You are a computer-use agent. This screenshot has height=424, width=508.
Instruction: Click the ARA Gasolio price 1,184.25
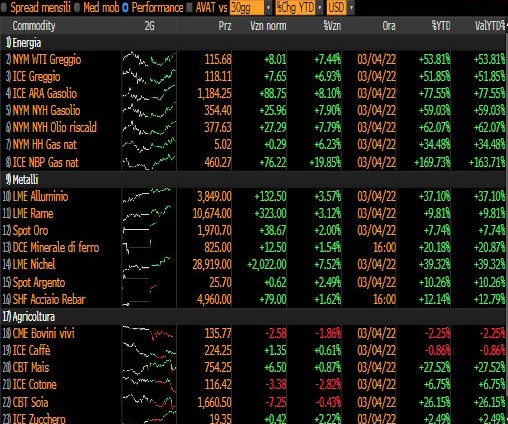[x=214, y=93]
